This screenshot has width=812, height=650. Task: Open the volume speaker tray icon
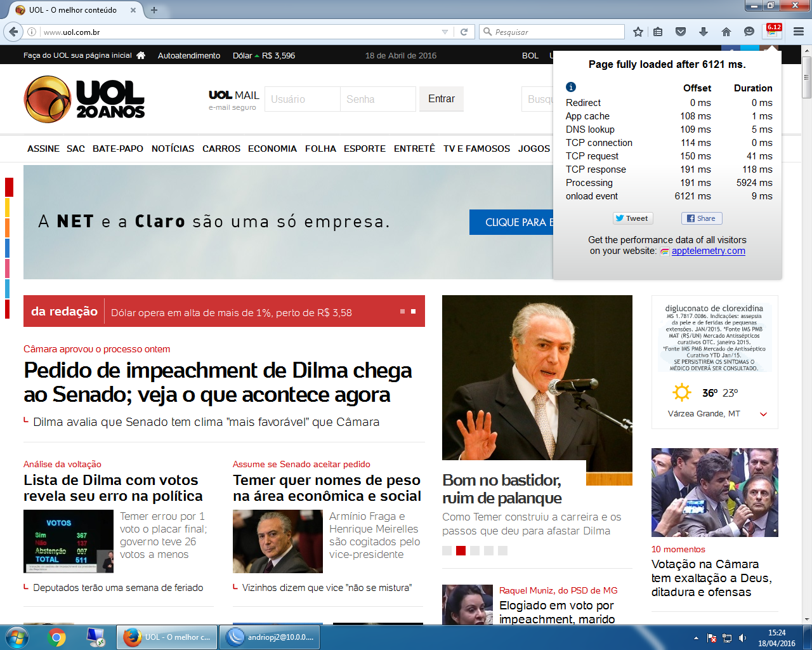pos(742,638)
